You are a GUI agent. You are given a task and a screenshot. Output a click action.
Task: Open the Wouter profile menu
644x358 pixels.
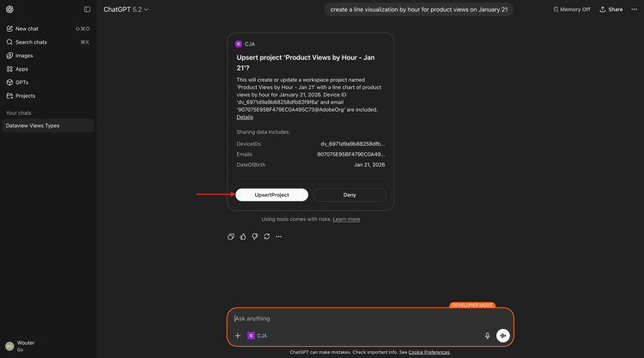(x=48, y=346)
